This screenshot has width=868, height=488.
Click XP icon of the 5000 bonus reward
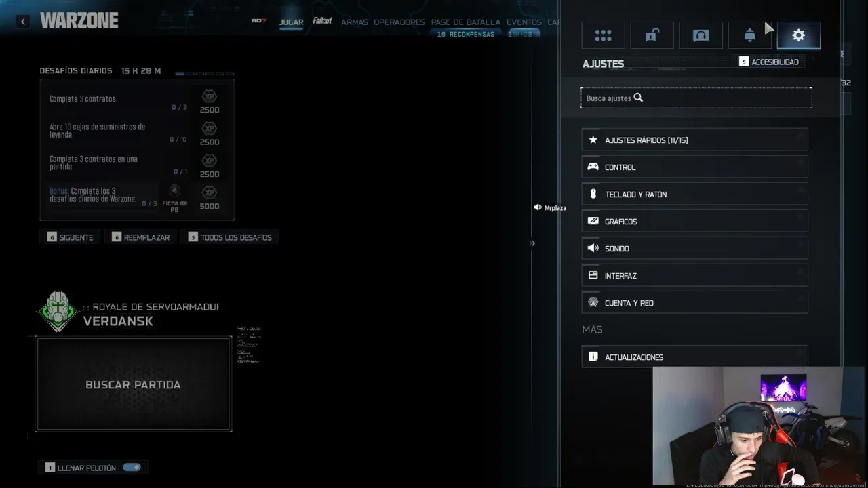tap(210, 192)
